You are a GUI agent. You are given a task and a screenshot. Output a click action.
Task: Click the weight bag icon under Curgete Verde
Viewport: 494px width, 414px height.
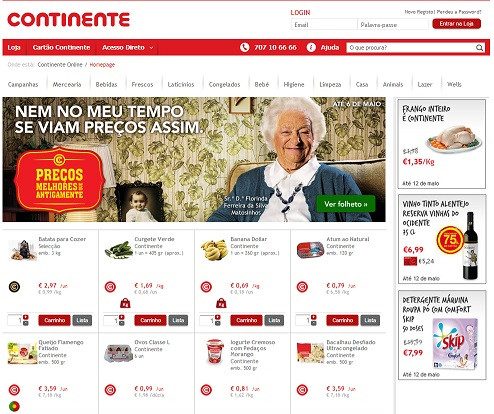(x=125, y=303)
